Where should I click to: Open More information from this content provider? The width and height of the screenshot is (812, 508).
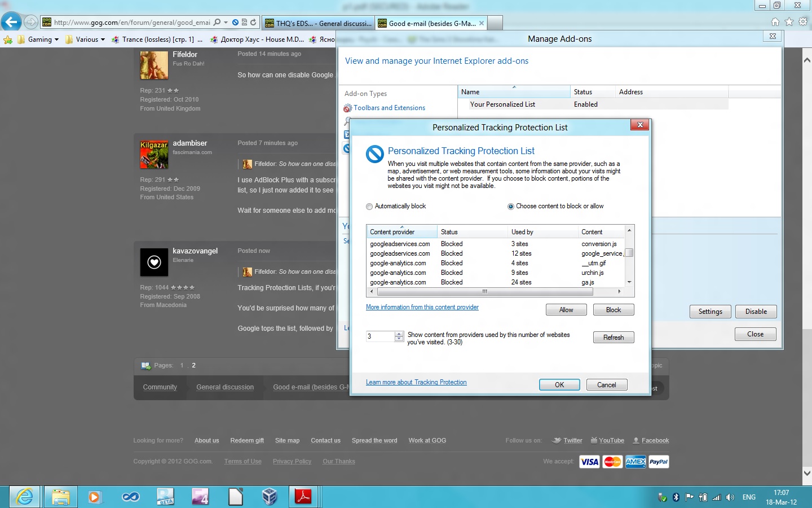[x=422, y=307]
